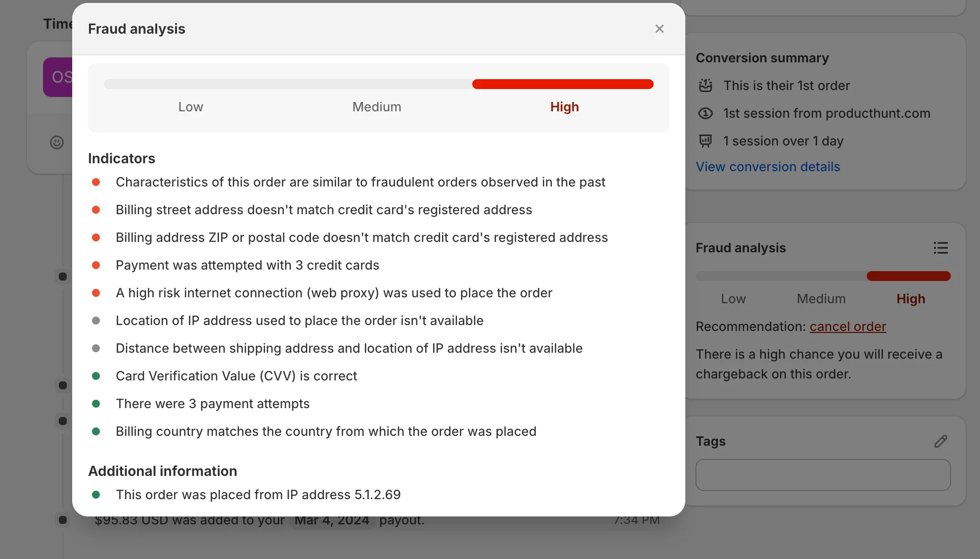This screenshot has height=559, width=980.
Task: Click the first order celebration icon
Action: click(706, 86)
